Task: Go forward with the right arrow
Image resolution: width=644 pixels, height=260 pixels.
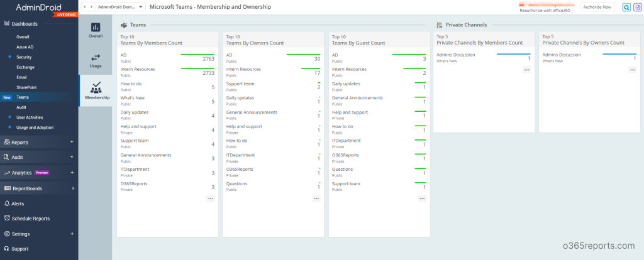Action: coord(91,7)
